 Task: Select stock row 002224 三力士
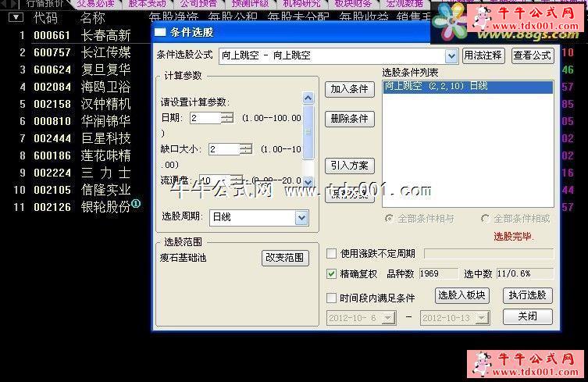75,173
